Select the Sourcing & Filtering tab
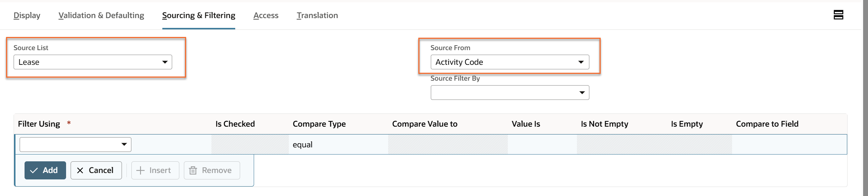 (x=199, y=15)
